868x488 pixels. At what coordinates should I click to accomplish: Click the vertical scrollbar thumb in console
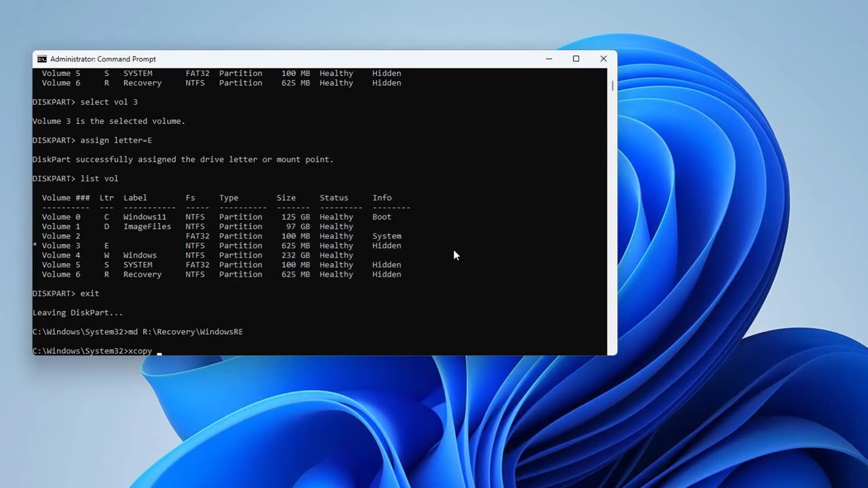[x=612, y=86]
